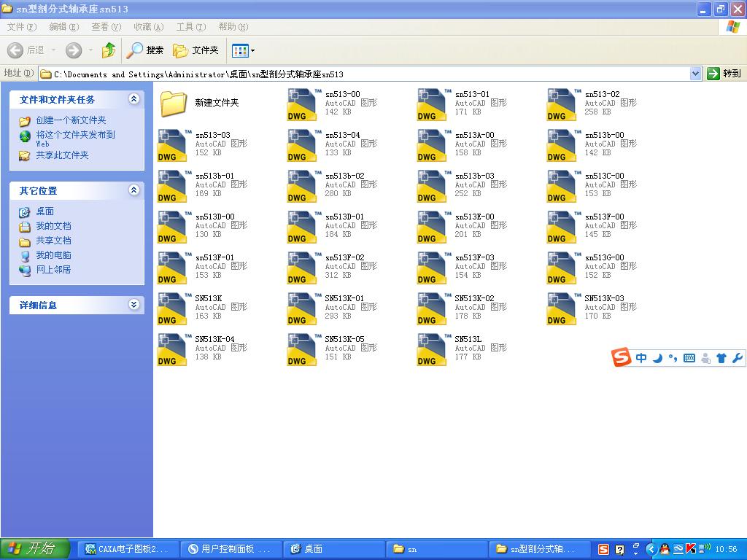Open the 工具 (Tools) menu
The height and width of the screenshot is (560, 747).
[x=190, y=27]
